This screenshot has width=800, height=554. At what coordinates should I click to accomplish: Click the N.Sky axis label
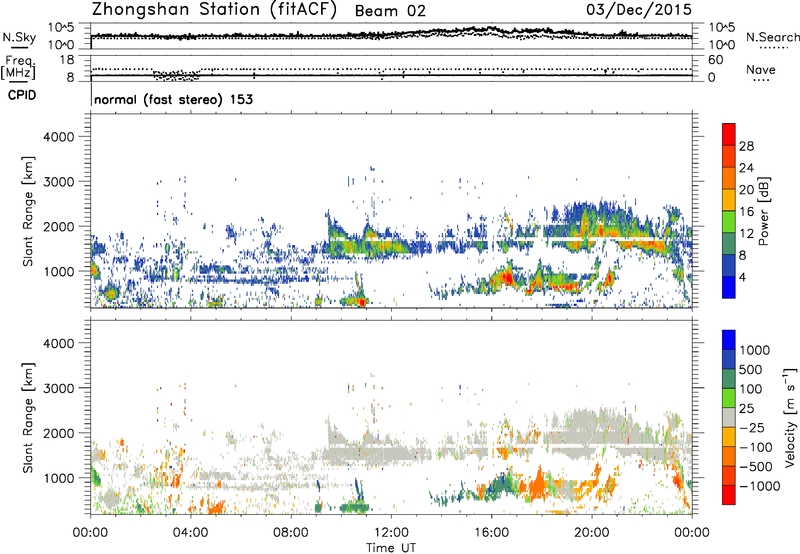(19, 37)
